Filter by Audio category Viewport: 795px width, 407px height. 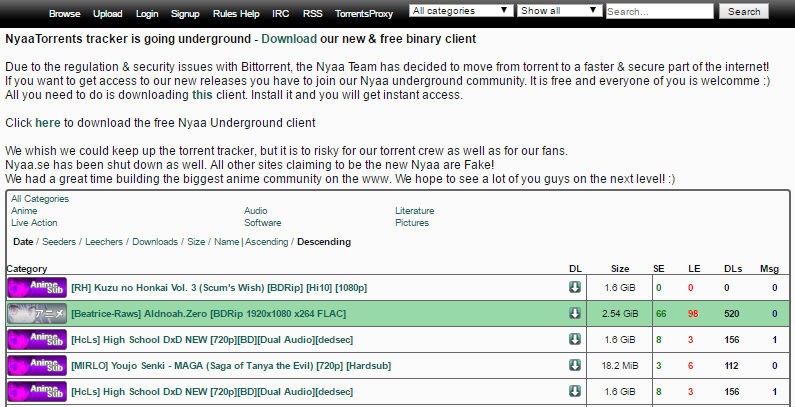pyautogui.click(x=256, y=210)
